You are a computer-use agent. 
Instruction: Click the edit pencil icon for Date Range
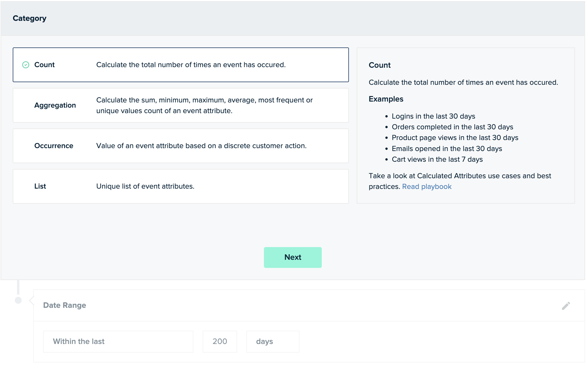(566, 306)
